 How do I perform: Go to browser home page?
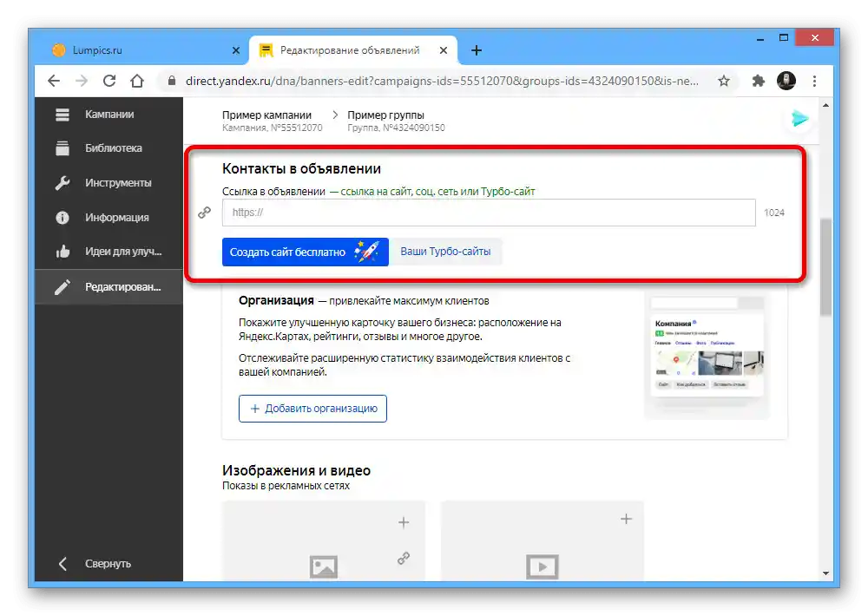[x=137, y=81]
